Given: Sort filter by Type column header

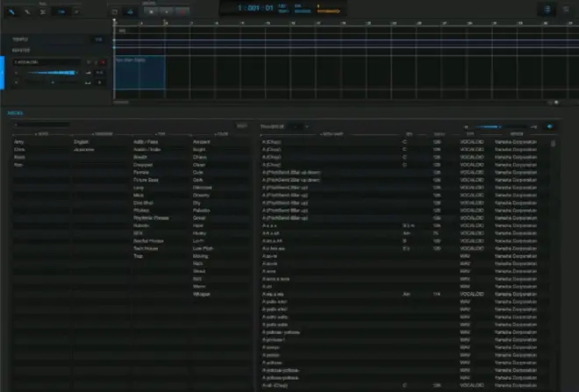Looking at the screenshot, I should (160, 134).
